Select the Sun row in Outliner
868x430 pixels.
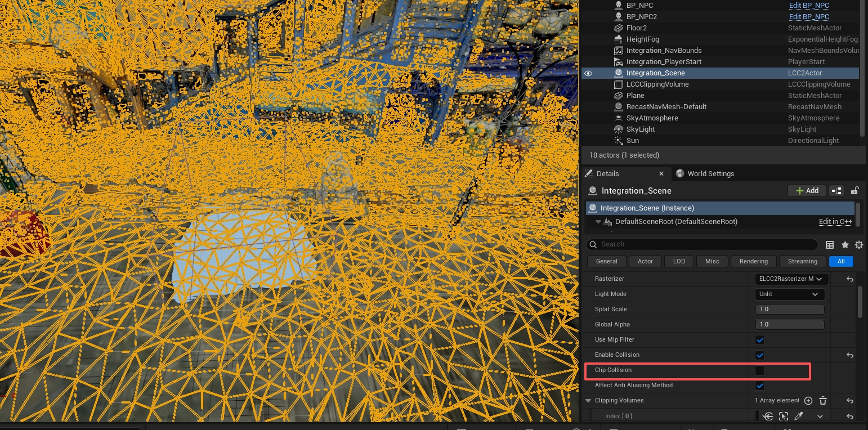[x=720, y=141]
